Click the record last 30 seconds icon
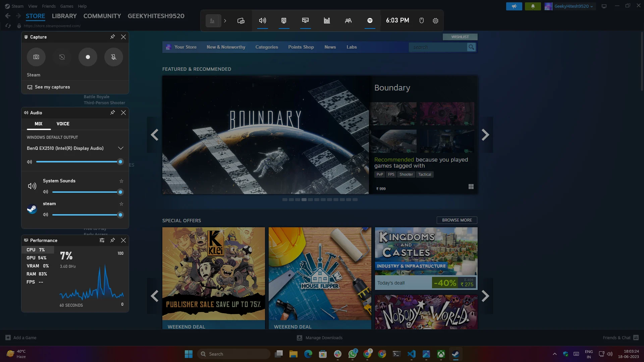644x362 pixels. [62, 57]
